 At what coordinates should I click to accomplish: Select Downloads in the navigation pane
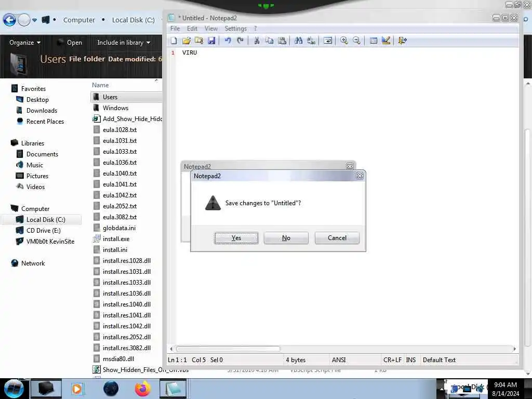click(42, 110)
